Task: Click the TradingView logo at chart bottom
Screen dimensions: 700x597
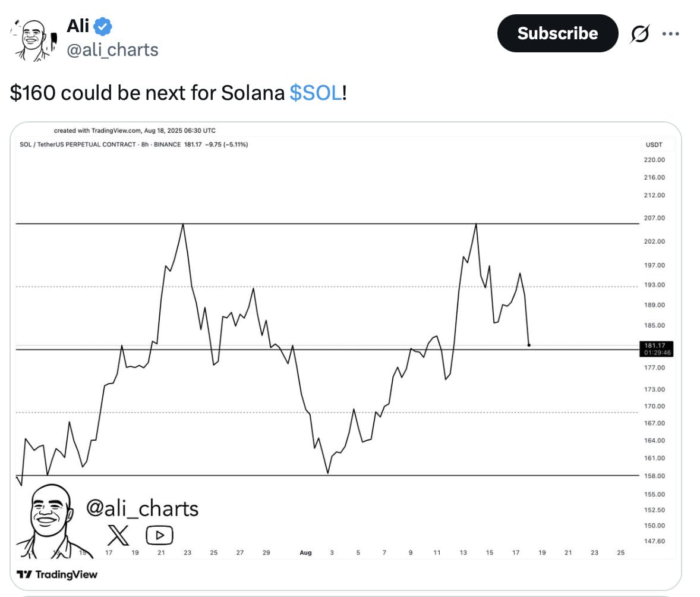Action: pos(57,574)
